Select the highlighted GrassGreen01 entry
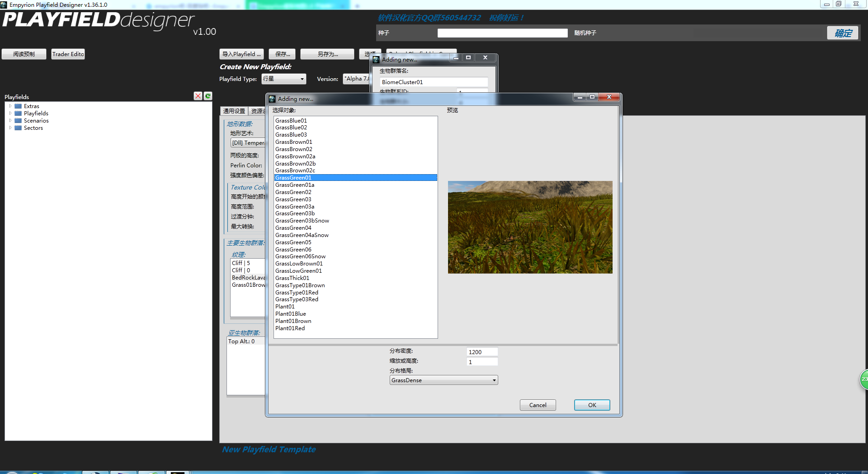This screenshot has width=868, height=474. (355, 178)
